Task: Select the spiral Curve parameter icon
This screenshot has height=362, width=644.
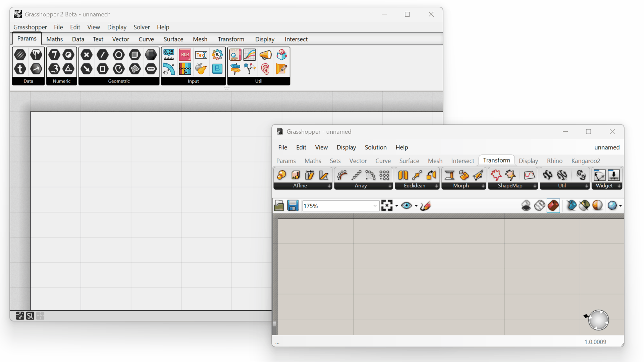Action: pyautogui.click(x=119, y=69)
